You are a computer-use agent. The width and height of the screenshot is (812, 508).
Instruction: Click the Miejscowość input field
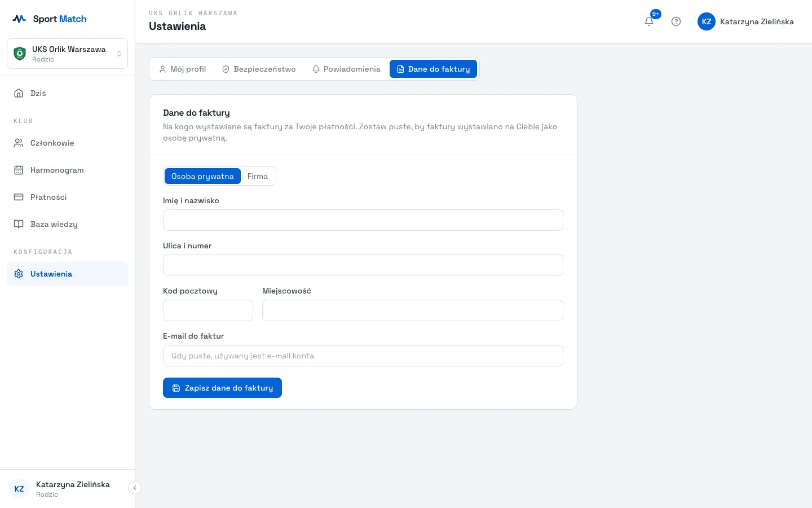pyautogui.click(x=413, y=310)
